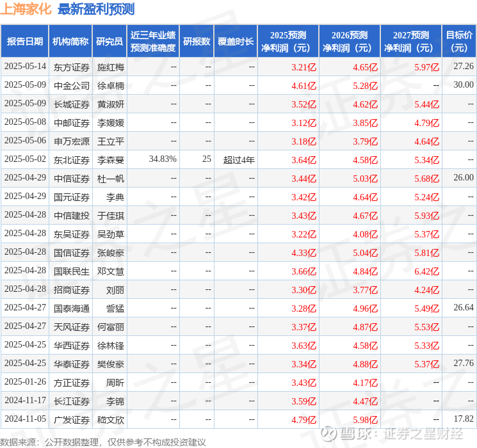This screenshot has height=448, width=477.
Task: Select the 中金公司 institution cell
Action: tap(72, 86)
